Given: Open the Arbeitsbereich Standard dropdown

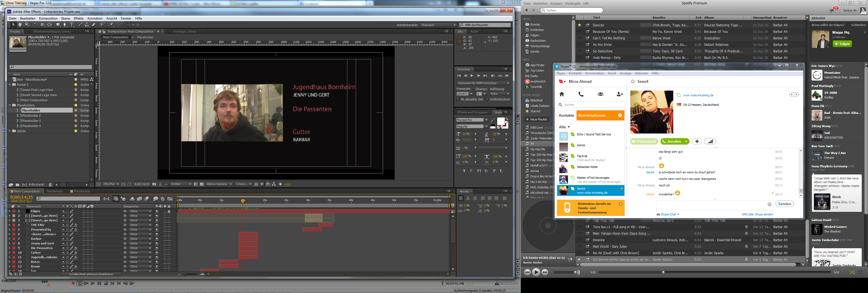Looking at the screenshot, I should [438, 25].
